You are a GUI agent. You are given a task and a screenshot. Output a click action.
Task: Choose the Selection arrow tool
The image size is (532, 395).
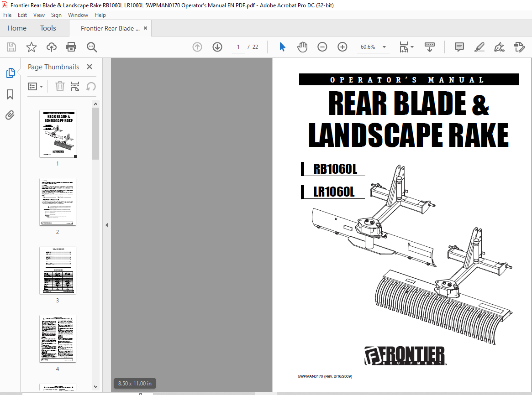pos(282,47)
